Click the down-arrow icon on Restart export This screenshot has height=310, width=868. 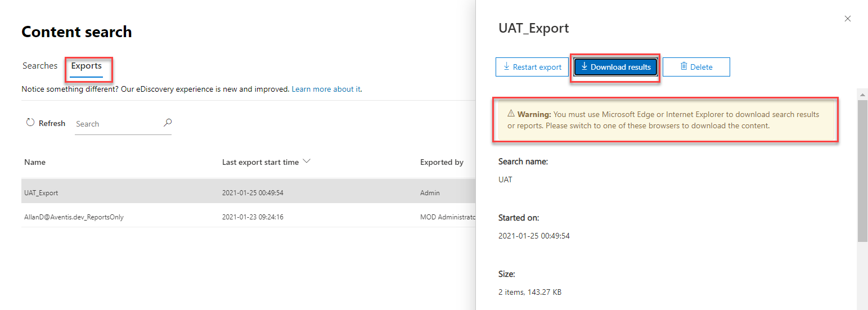point(507,66)
